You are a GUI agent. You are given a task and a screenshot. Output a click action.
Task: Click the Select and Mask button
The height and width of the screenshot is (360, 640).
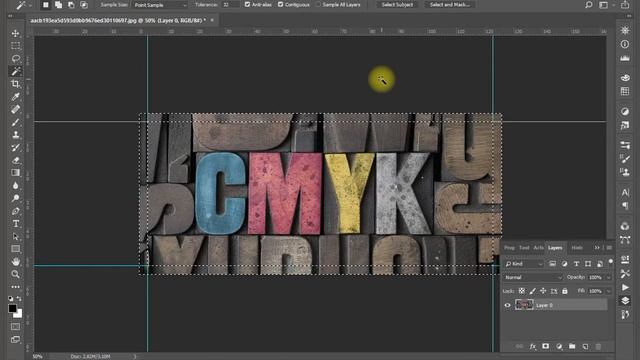[450, 4]
